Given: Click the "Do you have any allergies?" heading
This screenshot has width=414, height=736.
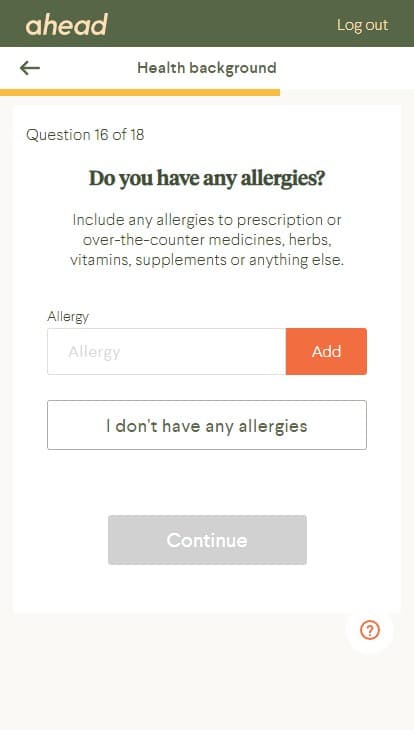Looking at the screenshot, I should (207, 178).
